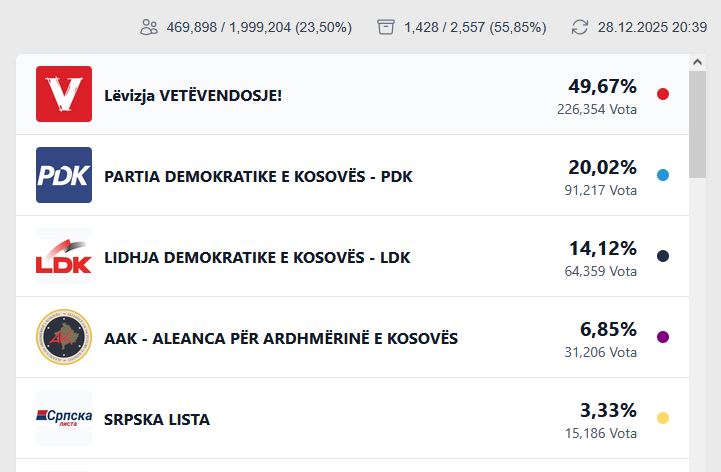The image size is (721, 472).
Task: Click the Lëvizja VETËVENDOSJE! party logo
Action: click(x=64, y=94)
